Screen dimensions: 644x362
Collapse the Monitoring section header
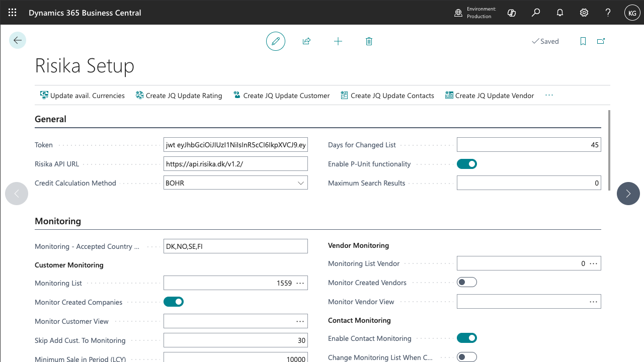pos(58,221)
